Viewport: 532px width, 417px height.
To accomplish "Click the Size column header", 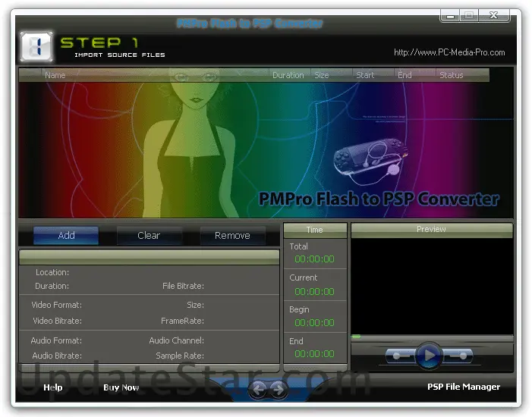I will tap(332, 75).
